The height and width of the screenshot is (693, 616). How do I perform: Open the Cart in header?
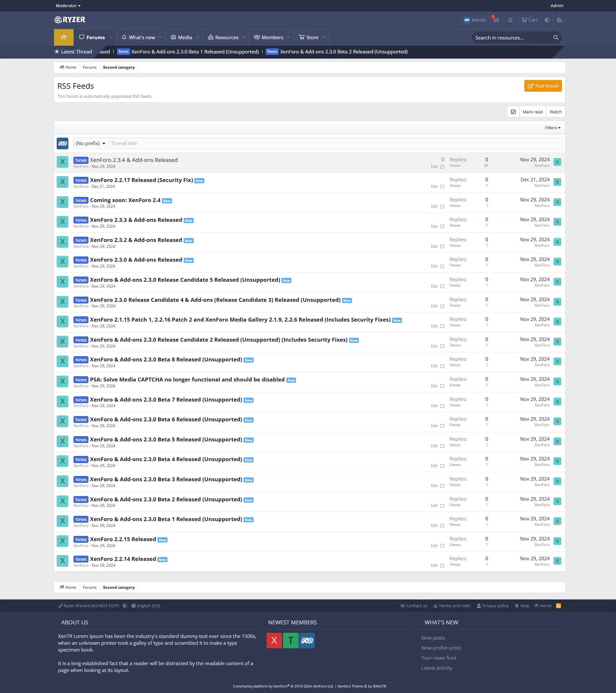coord(530,20)
